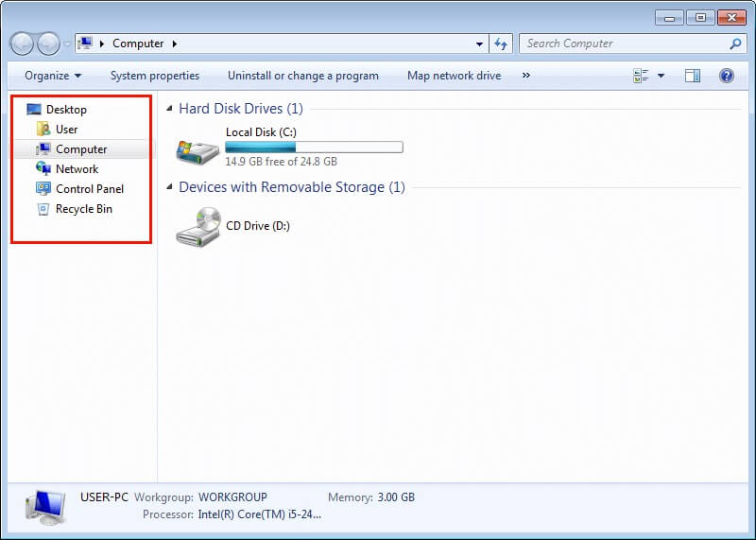Collapse Devices with Removable Storage group
756x540 pixels.
(x=170, y=188)
